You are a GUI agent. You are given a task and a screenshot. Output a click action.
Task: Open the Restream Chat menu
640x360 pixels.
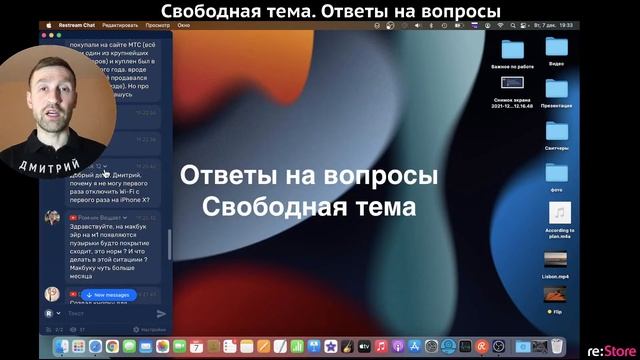77,25
